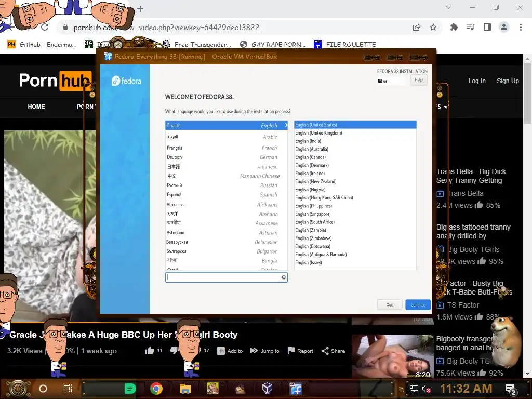Choose English (Australia) locale

(355, 149)
